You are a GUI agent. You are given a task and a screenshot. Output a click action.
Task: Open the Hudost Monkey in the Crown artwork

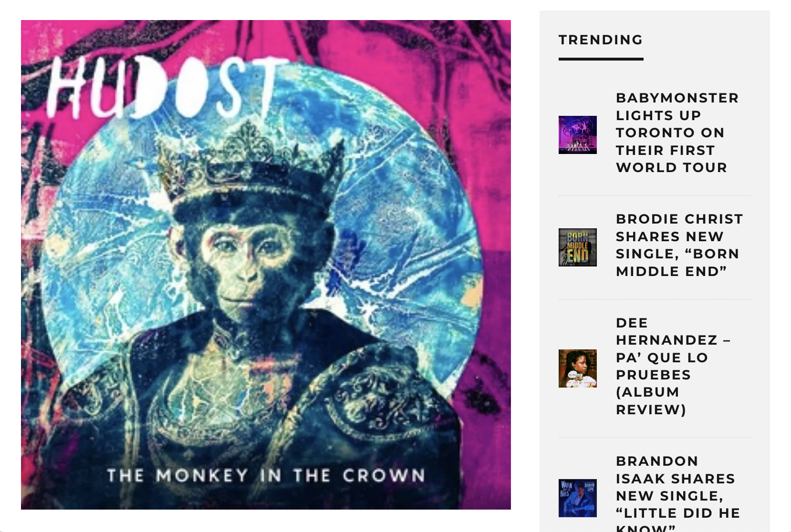click(266, 265)
